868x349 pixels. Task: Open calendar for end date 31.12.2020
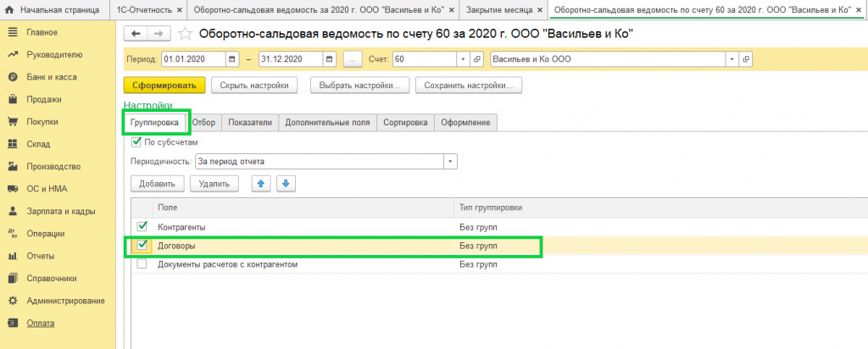coord(330,58)
